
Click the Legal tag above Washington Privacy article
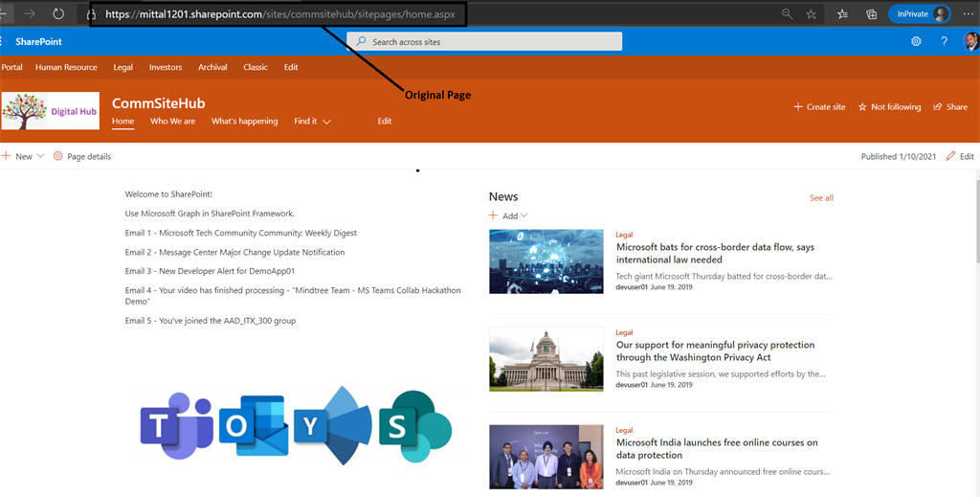click(624, 332)
